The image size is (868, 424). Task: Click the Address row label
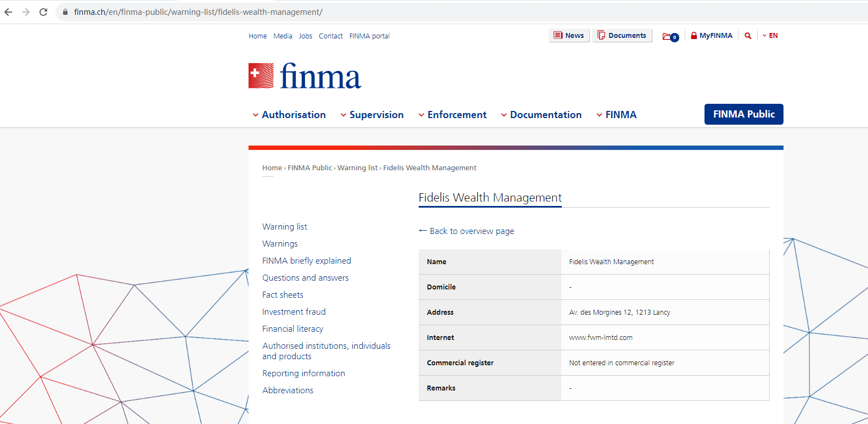(x=440, y=313)
